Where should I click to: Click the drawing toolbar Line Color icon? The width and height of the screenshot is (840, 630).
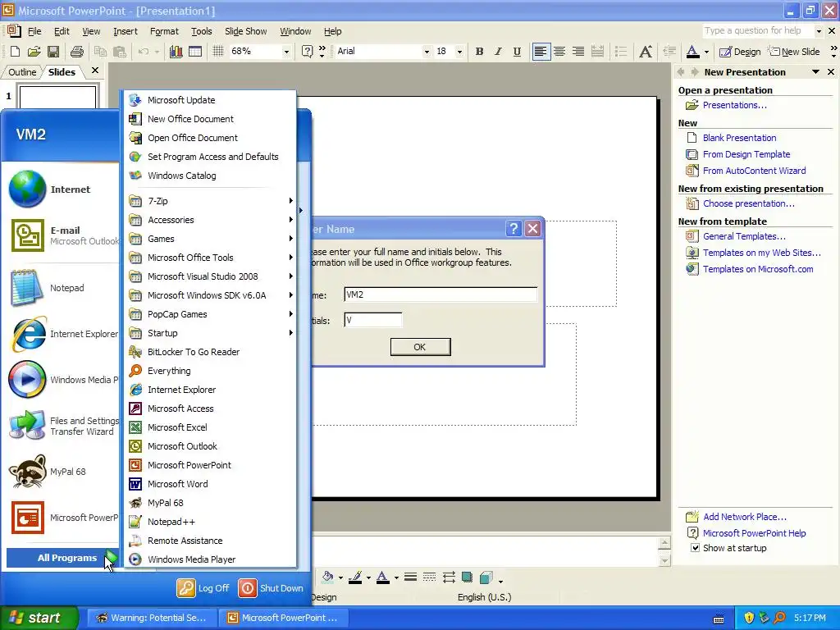[x=355, y=577]
